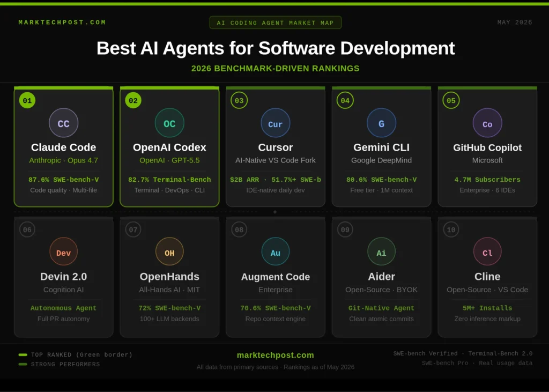Click the Gemini CLI G circle icon

pyautogui.click(x=381, y=123)
